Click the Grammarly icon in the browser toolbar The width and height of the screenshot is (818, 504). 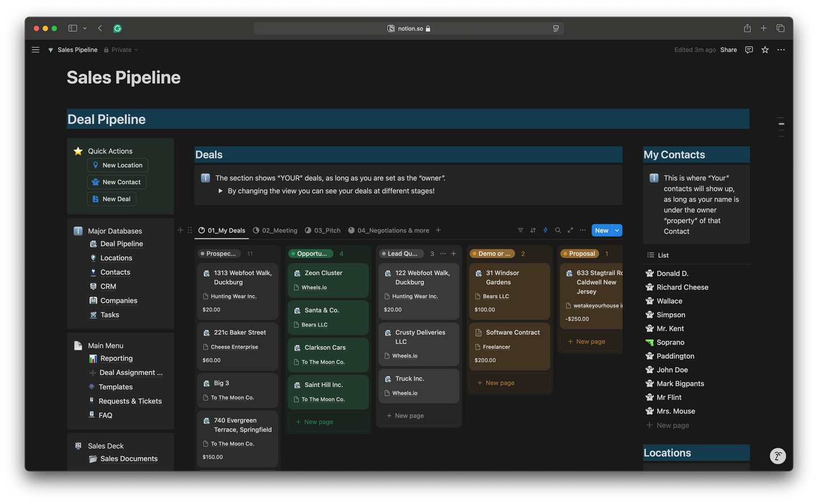(x=117, y=28)
